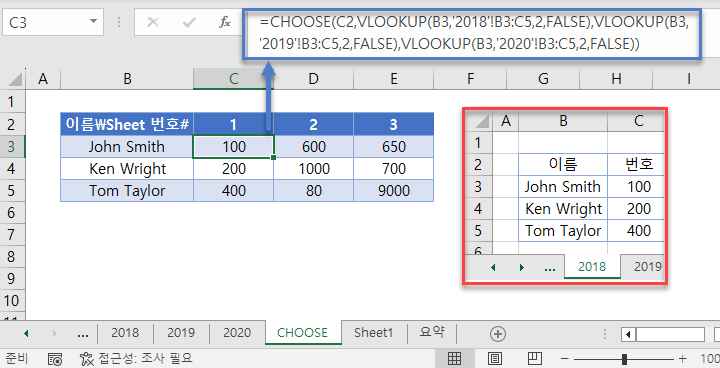Open the hidden sheets ellipsis in tab bar
Viewport: 720px width, 368px height.
pyautogui.click(x=83, y=335)
